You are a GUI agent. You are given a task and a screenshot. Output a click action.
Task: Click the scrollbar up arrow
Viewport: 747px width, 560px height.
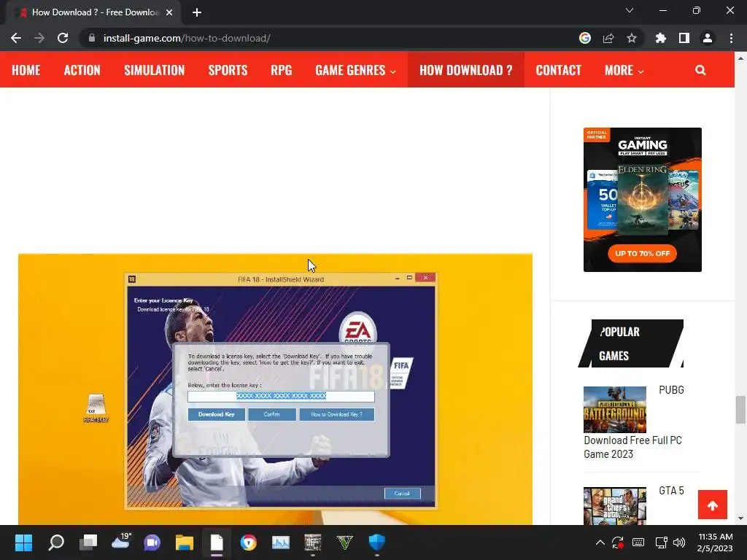click(x=740, y=58)
